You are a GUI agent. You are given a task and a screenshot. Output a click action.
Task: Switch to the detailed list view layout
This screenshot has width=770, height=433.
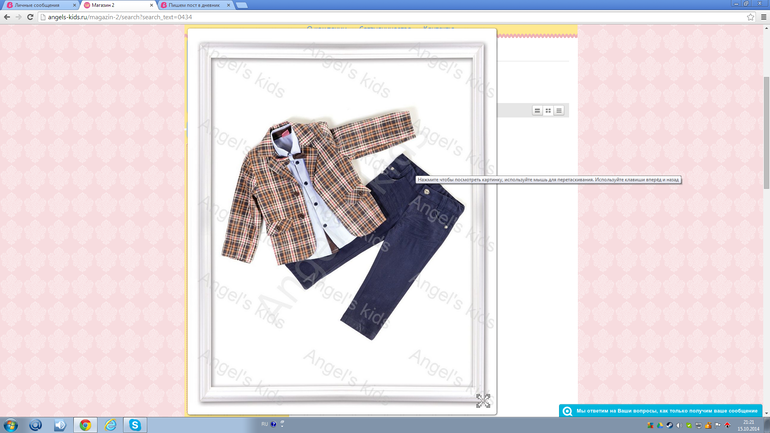(x=559, y=111)
